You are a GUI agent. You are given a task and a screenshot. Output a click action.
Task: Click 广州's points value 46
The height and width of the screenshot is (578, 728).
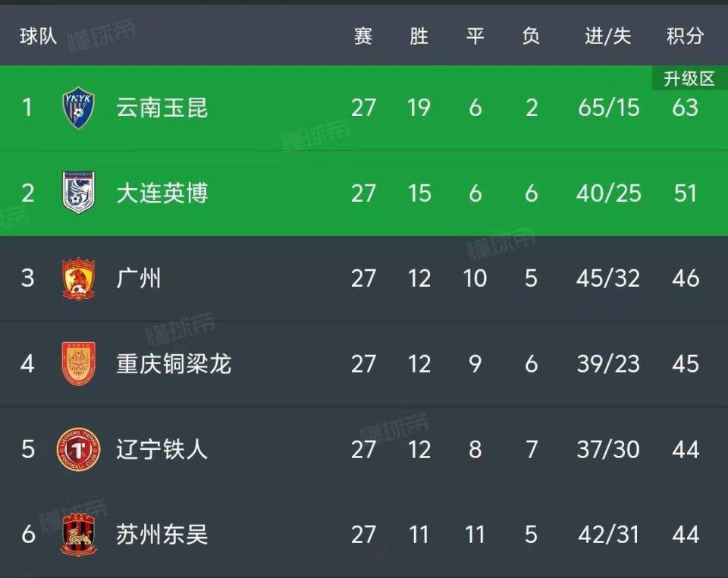[686, 278]
